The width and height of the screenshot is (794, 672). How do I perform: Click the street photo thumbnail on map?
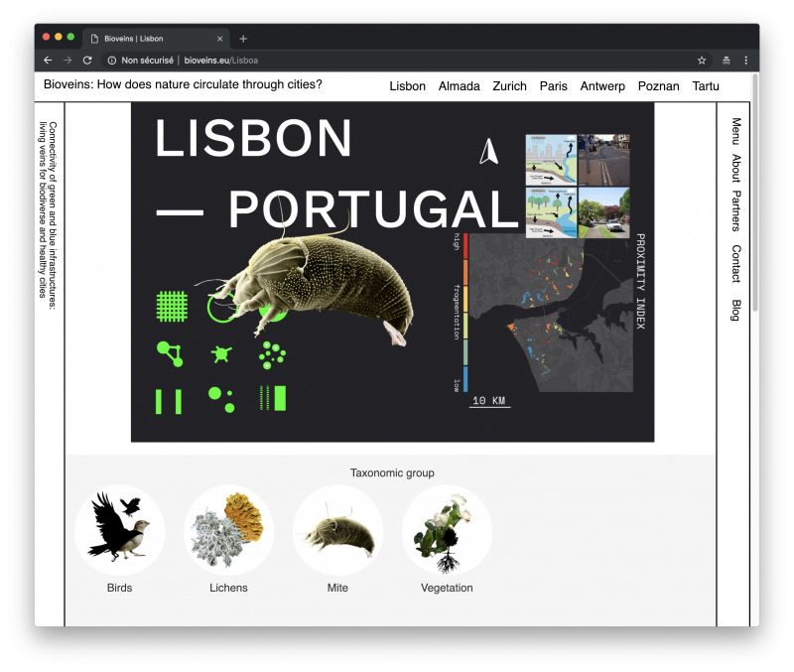603,160
